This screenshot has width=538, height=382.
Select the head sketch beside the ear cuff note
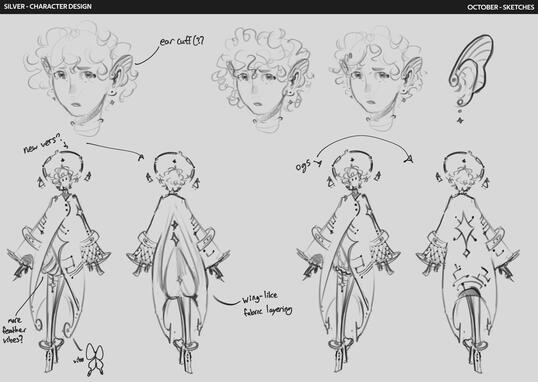tap(81, 79)
